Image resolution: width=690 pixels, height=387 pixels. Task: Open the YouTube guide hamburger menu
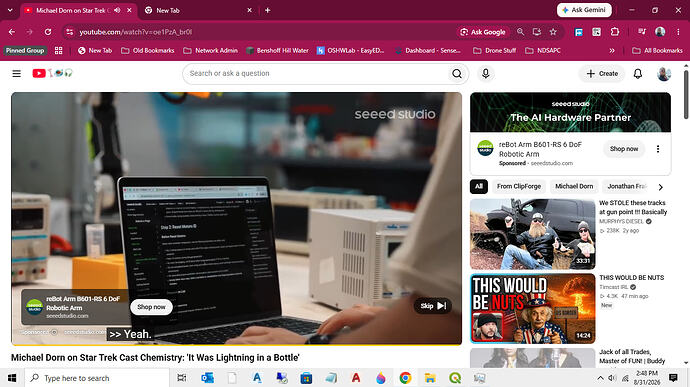tap(16, 74)
